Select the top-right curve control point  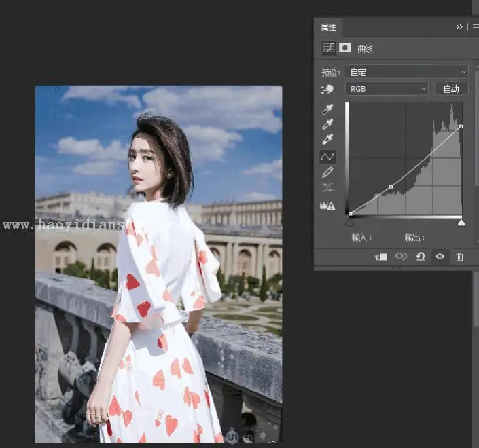pyautogui.click(x=461, y=126)
